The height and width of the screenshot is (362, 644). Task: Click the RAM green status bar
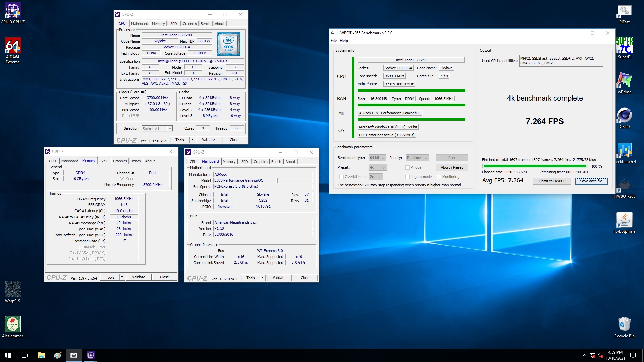tap(411, 105)
